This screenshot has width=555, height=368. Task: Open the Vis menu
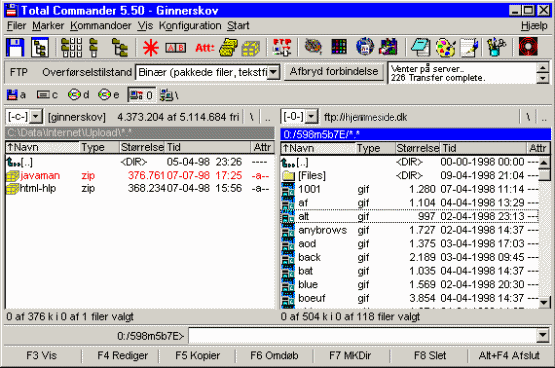pyautogui.click(x=145, y=25)
